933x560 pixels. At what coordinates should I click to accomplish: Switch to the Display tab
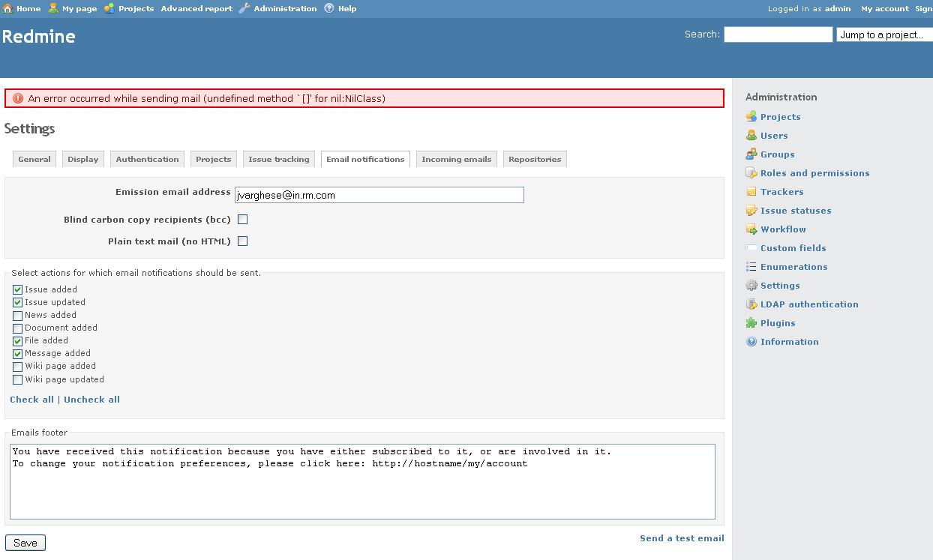[83, 159]
